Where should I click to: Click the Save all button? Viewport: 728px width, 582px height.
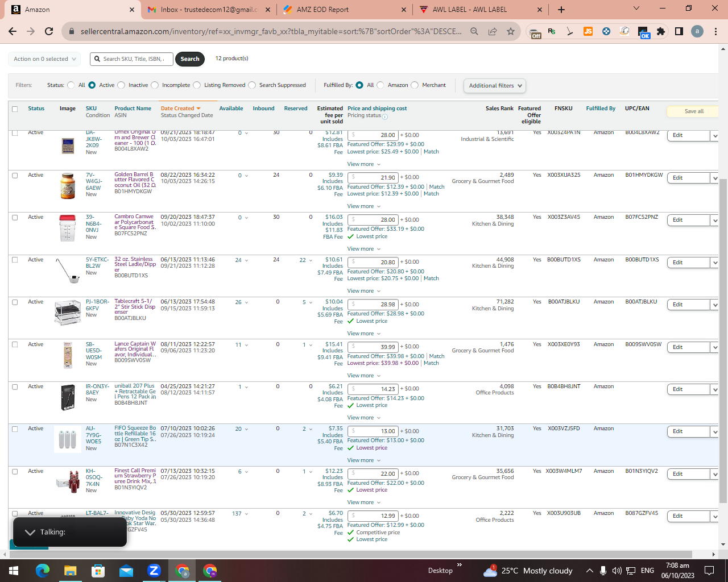coord(693,111)
